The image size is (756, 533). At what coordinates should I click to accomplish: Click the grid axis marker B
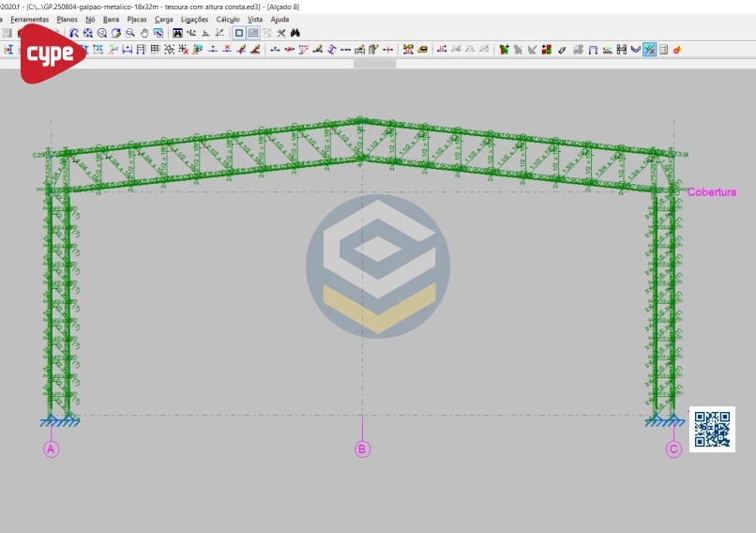(362, 449)
